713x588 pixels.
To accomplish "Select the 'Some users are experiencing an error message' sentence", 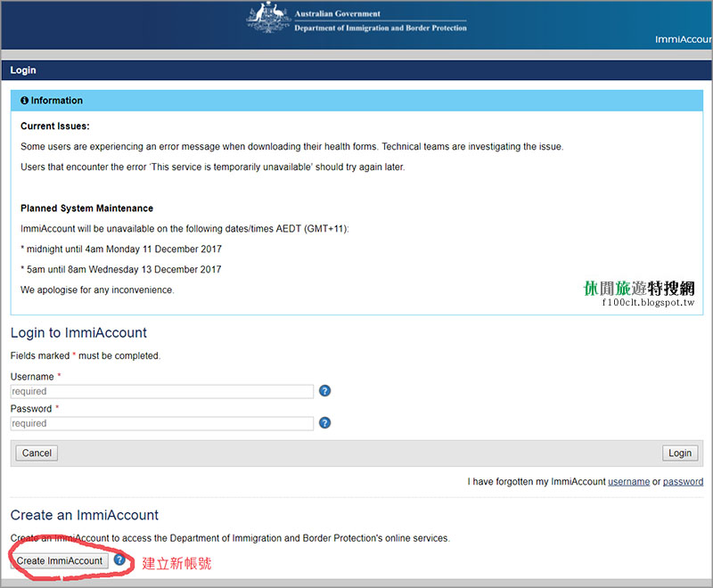I will click(292, 147).
